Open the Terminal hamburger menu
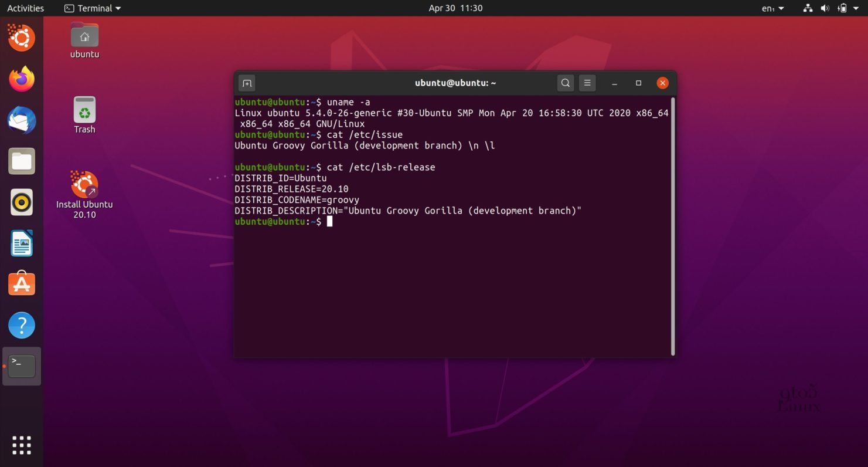This screenshot has height=467, width=868. [587, 83]
